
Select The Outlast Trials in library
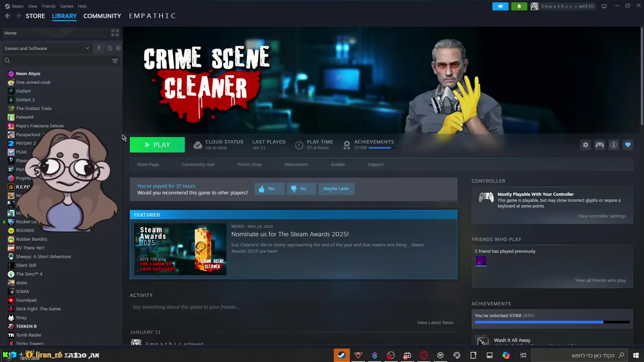34,109
